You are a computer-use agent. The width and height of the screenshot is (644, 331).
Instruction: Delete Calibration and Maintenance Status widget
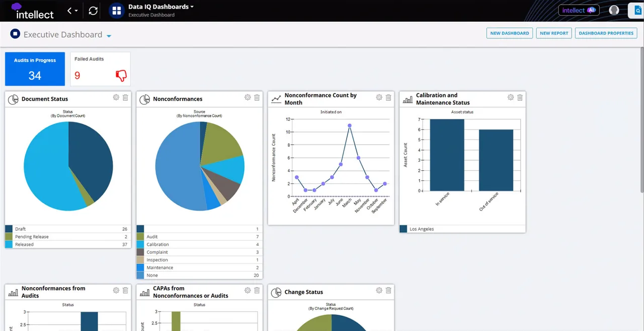click(520, 98)
